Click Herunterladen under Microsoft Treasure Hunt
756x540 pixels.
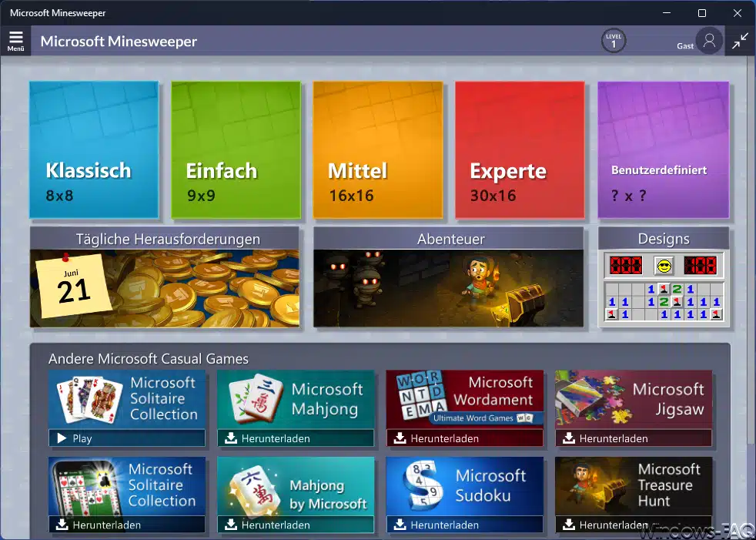(x=634, y=525)
